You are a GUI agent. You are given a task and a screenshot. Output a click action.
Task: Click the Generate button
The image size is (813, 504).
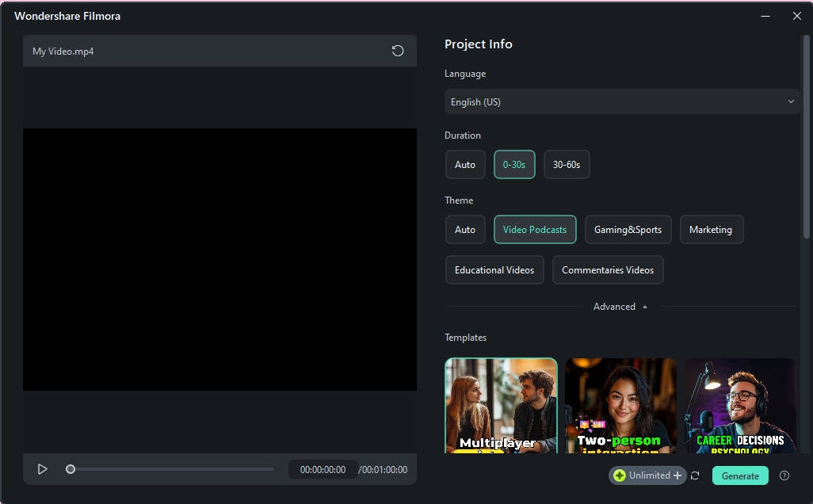(x=740, y=476)
